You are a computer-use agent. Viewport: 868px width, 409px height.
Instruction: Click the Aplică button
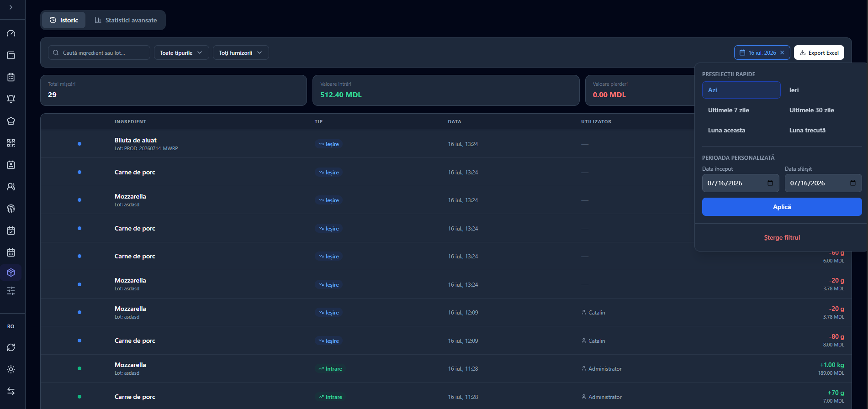pyautogui.click(x=782, y=207)
